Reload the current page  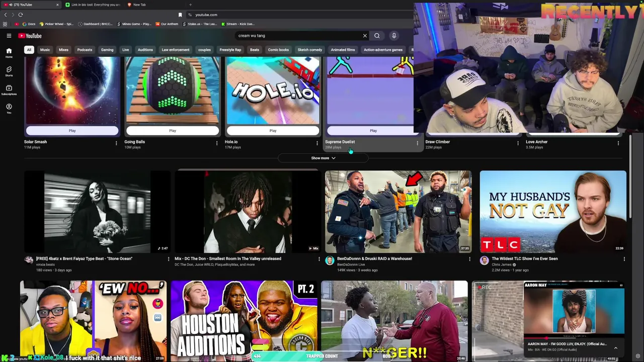(x=21, y=15)
